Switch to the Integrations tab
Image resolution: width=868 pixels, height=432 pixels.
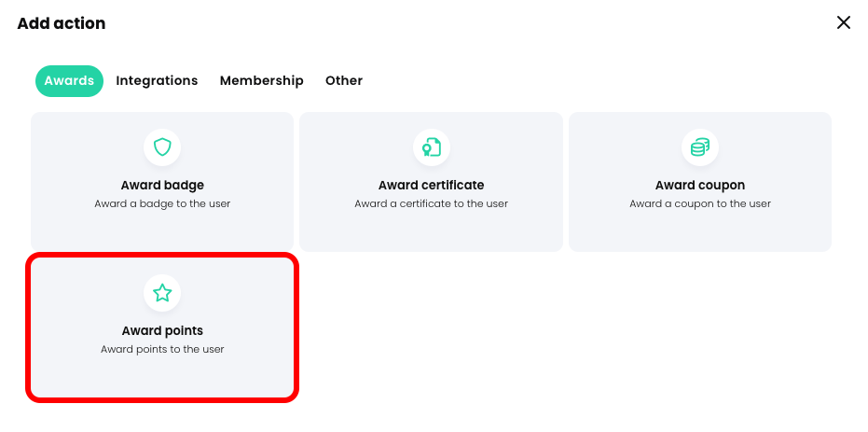point(157,81)
